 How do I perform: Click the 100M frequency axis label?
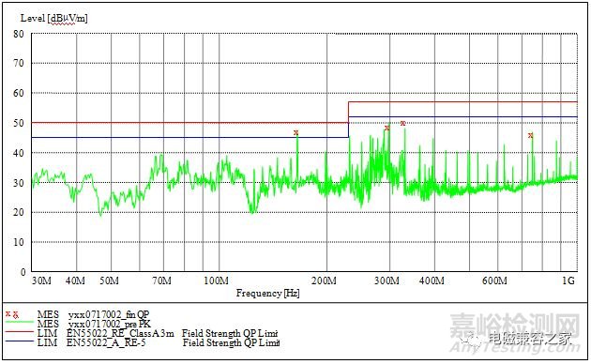click(216, 281)
